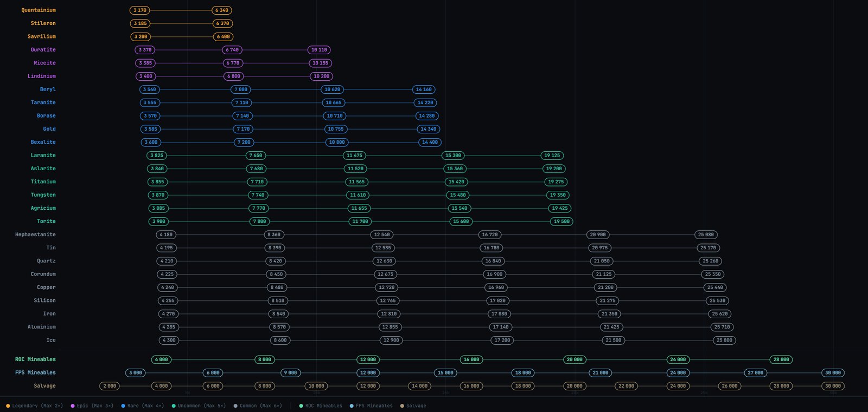
Task: Select the 16 900 value for Corundum
Action: (x=495, y=274)
